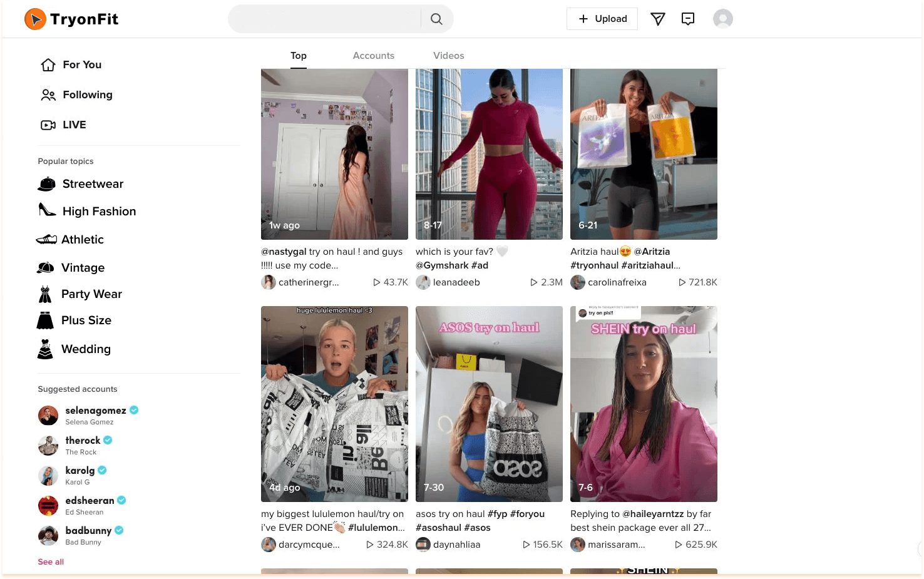Open the profile avatar icon
Viewport: 924px width, 579px height.
[x=723, y=19]
